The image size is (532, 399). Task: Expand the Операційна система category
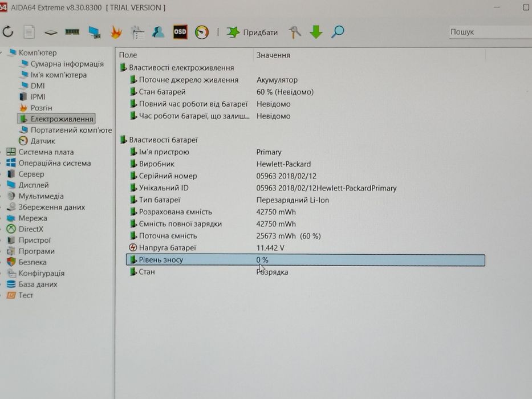coord(54,163)
